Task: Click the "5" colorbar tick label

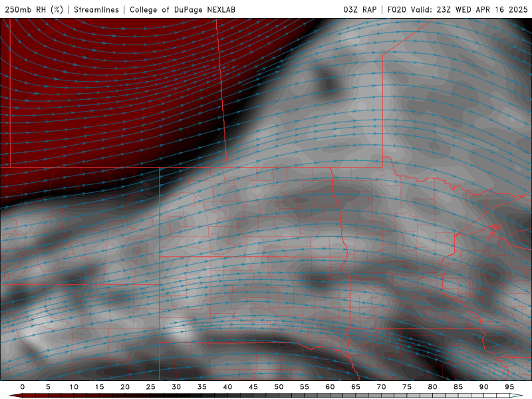Action: click(x=48, y=387)
